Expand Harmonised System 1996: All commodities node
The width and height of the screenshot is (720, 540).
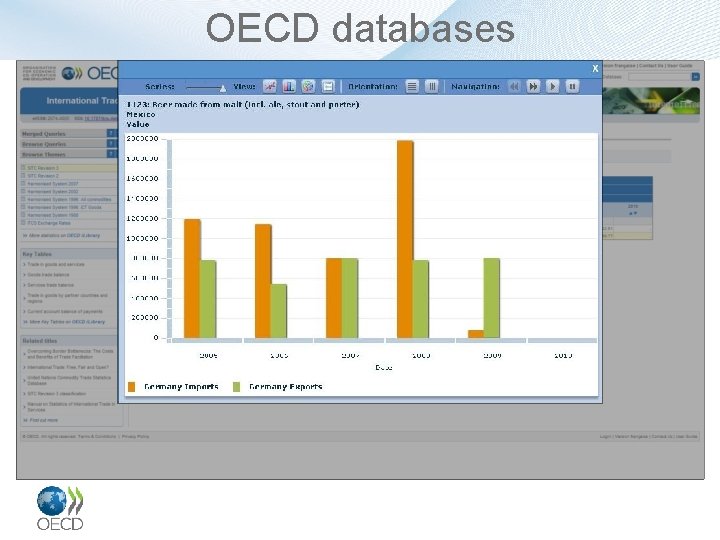23,199
